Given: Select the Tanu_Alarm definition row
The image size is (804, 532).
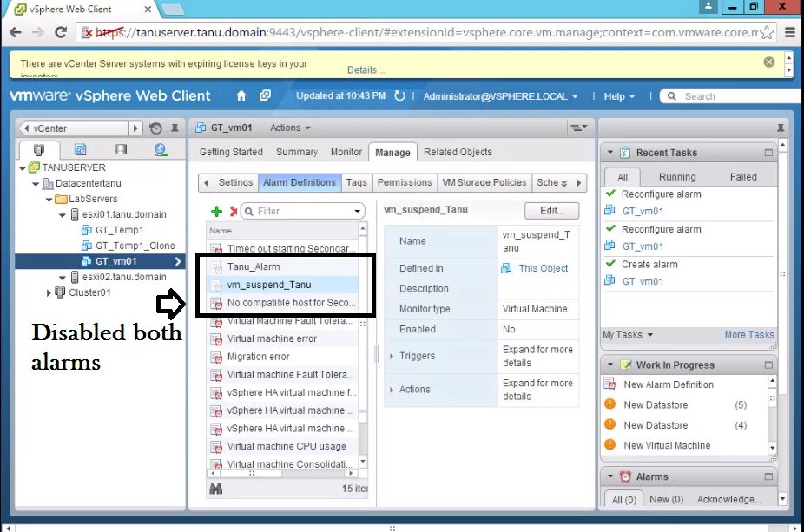Looking at the screenshot, I should 282,266.
